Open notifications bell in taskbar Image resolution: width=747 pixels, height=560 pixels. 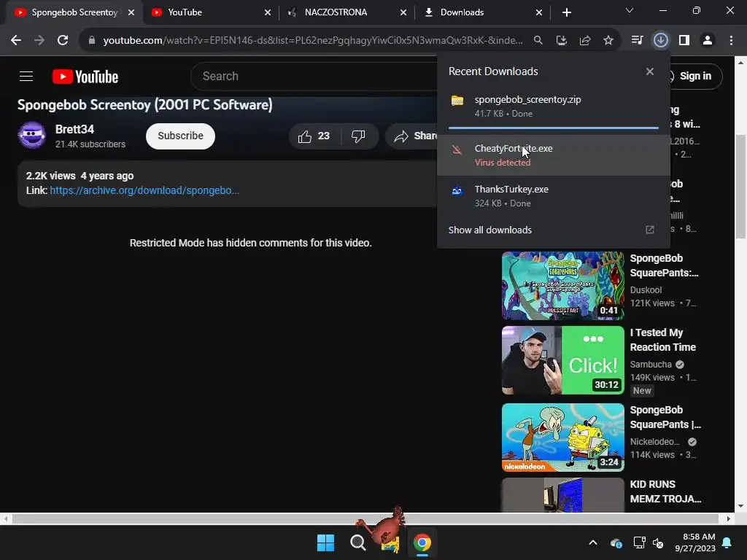[727, 542]
